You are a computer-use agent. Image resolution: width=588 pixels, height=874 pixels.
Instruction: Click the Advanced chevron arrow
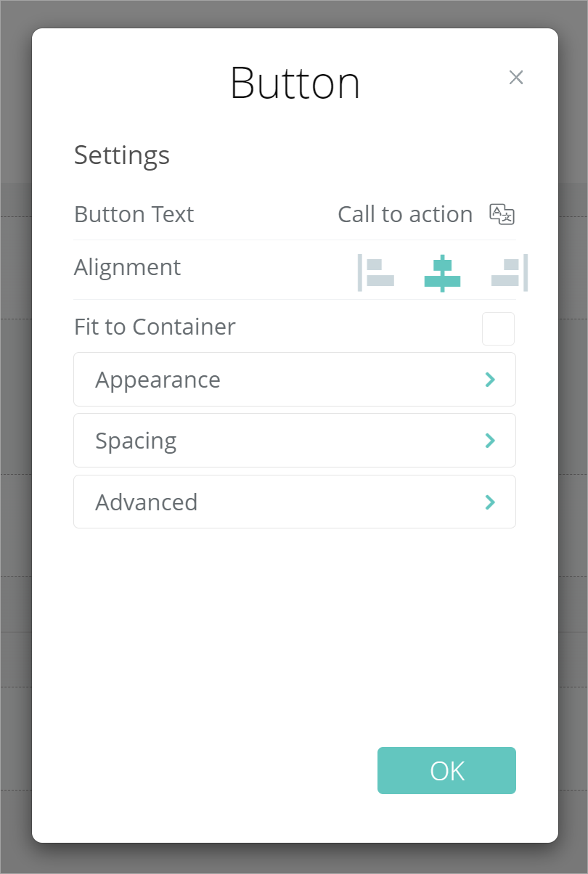click(490, 502)
